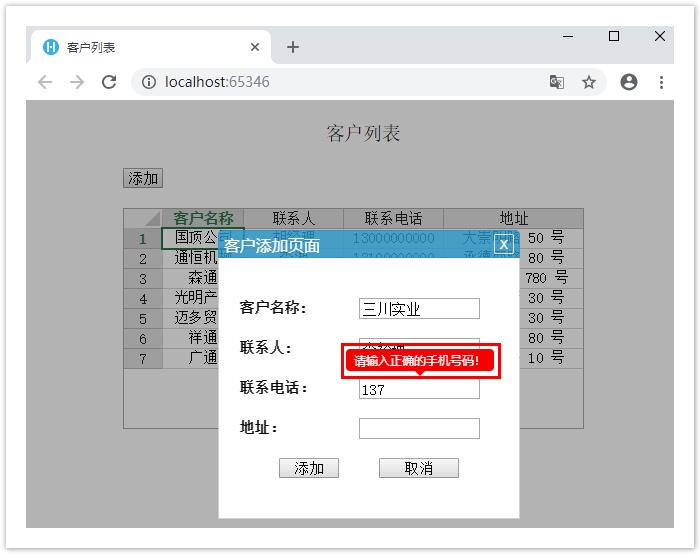Open a new tab with plus button
The width and height of the screenshot is (700, 554).
click(292, 47)
